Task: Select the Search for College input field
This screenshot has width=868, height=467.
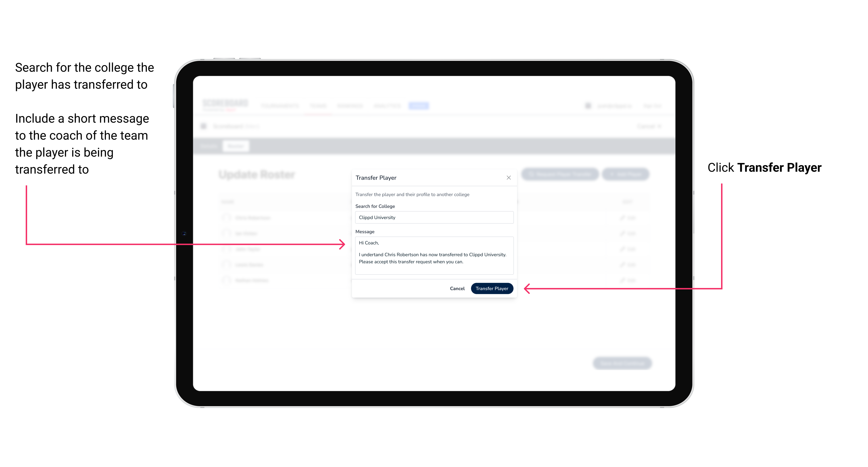Action: 433,217
